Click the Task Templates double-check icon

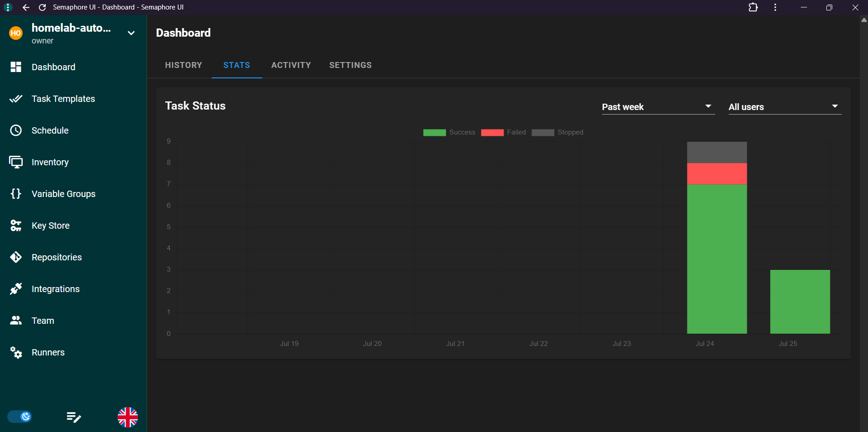(x=16, y=99)
